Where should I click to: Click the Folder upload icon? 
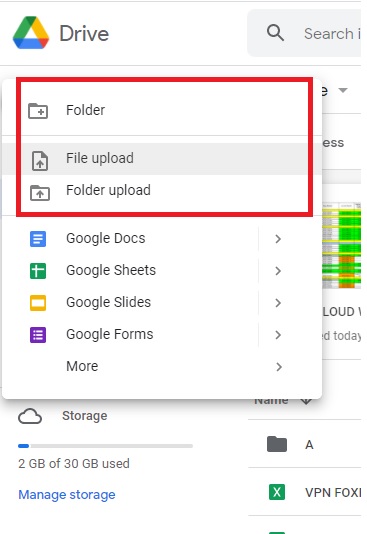click(x=40, y=192)
